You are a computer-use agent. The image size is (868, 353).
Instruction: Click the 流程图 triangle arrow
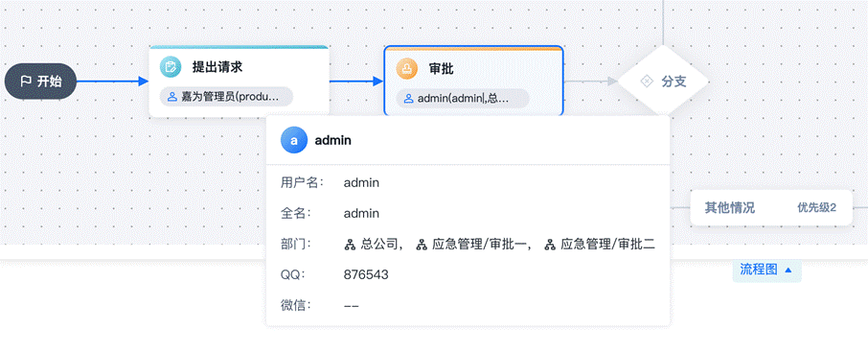[788, 270]
